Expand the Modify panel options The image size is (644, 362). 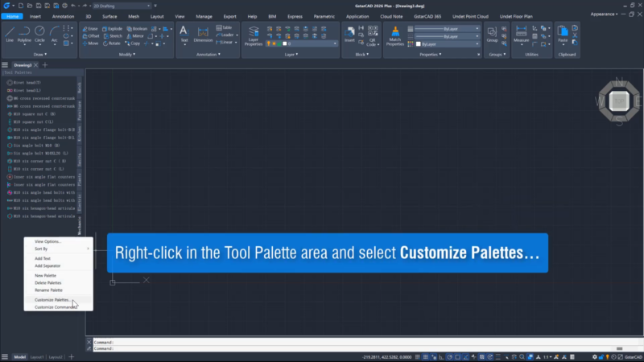(x=126, y=55)
